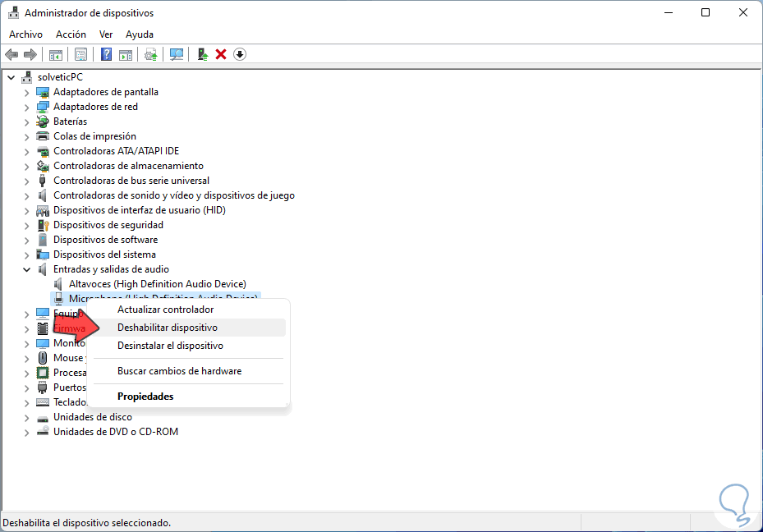Image resolution: width=763 pixels, height=532 pixels.
Task: Select the Dispositivos de interfaz HID icon
Action: pyautogui.click(x=43, y=210)
